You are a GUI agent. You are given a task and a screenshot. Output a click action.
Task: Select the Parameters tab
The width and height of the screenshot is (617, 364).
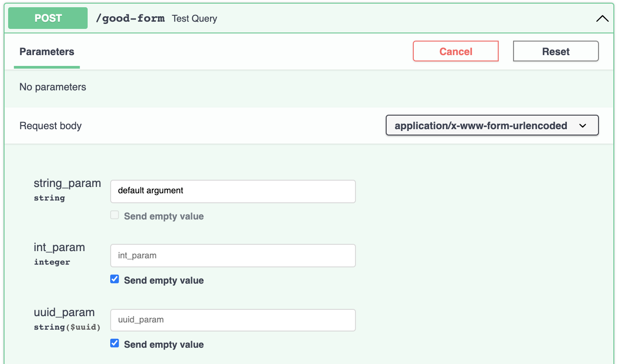tap(47, 51)
